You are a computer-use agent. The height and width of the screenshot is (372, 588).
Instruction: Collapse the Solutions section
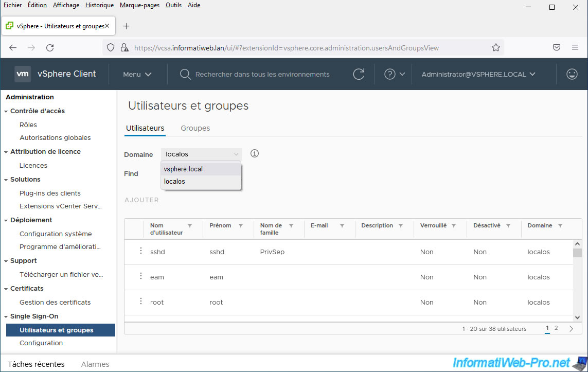click(x=6, y=180)
